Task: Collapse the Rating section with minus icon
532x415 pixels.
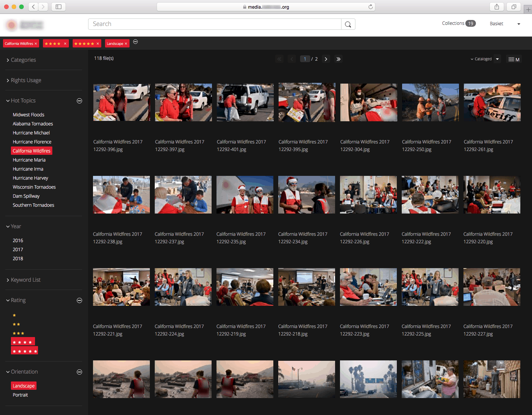Action: pos(79,300)
